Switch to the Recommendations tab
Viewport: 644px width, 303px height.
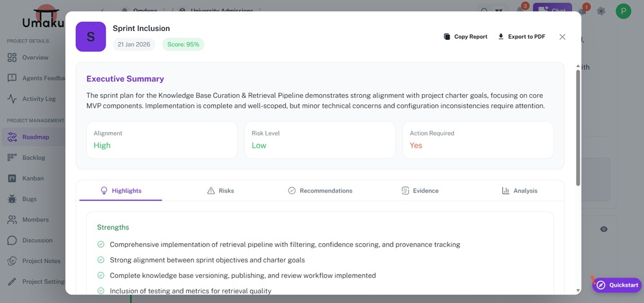click(x=319, y=191)
